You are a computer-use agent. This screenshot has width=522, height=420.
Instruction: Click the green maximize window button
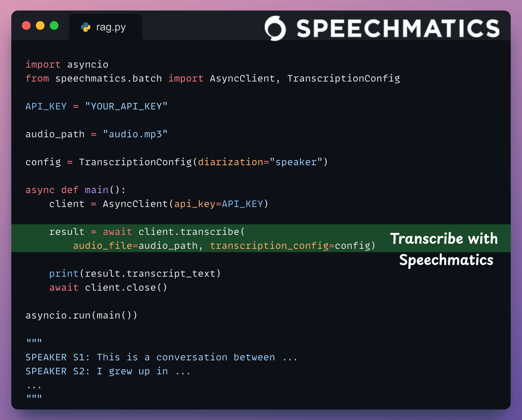(x=54, y=26)
